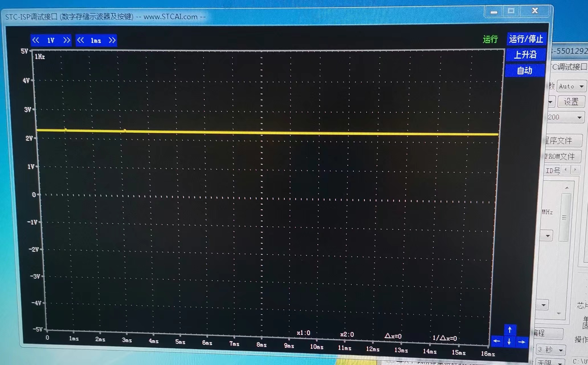This screenshot has width=588, height=365.
Task: Click the green 运行 running status text
Action: pos(490,39)
